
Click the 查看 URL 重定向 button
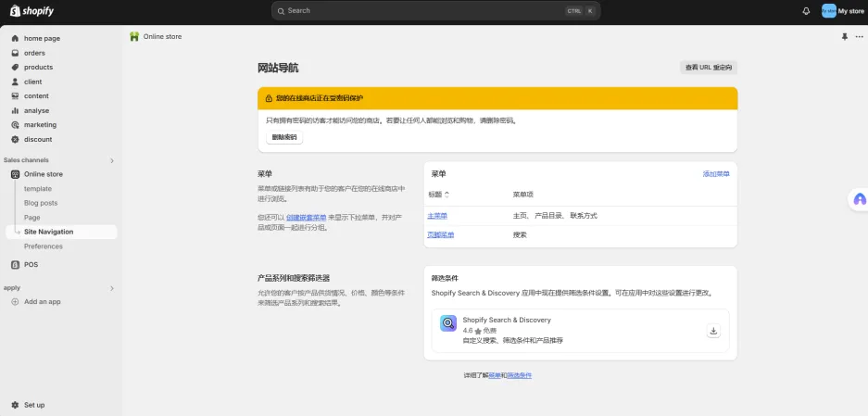point(708,68)
